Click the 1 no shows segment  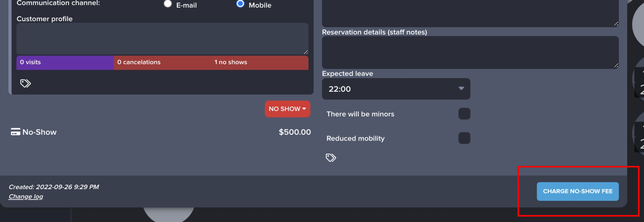point(231,62)
